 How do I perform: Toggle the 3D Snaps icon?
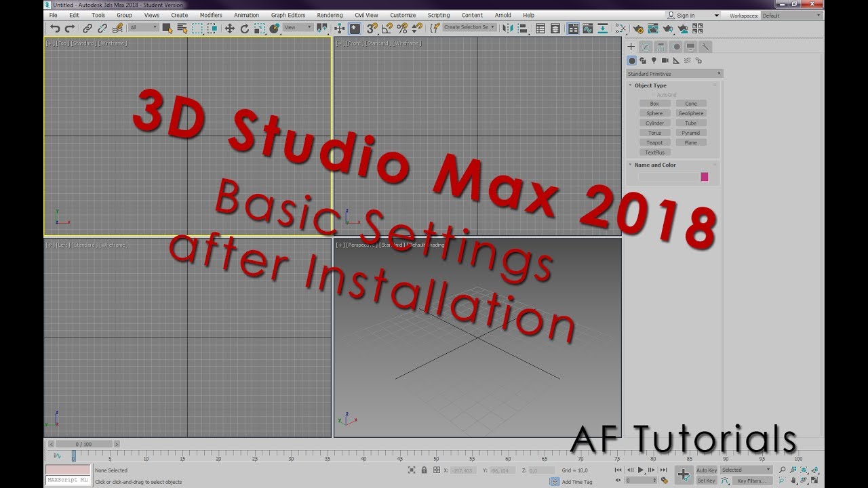click(x=372, y=28)
